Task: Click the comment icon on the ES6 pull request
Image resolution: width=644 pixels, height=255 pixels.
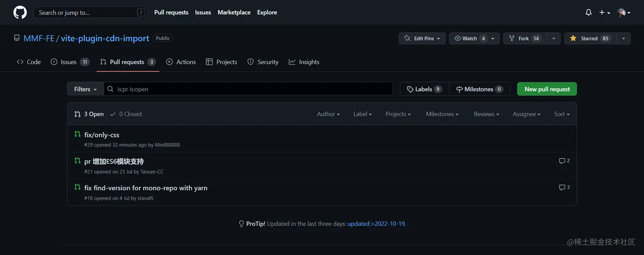Action: [x=562, y=161]
